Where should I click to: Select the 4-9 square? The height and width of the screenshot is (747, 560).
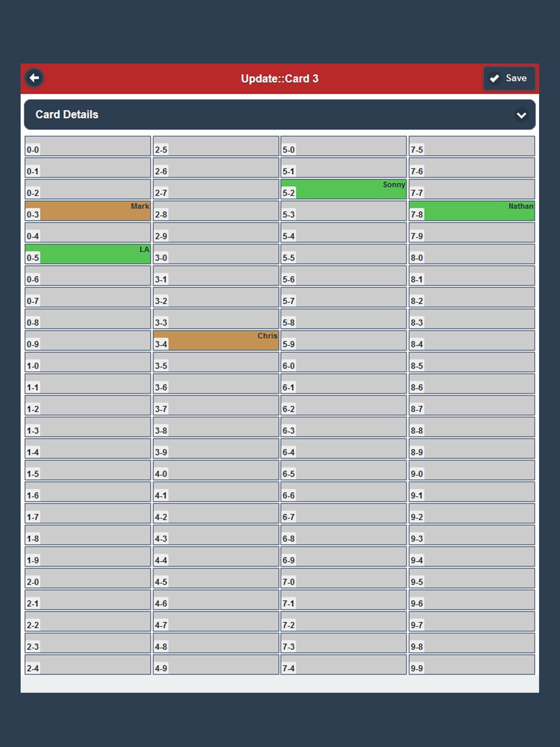click(x=216, y=665)
